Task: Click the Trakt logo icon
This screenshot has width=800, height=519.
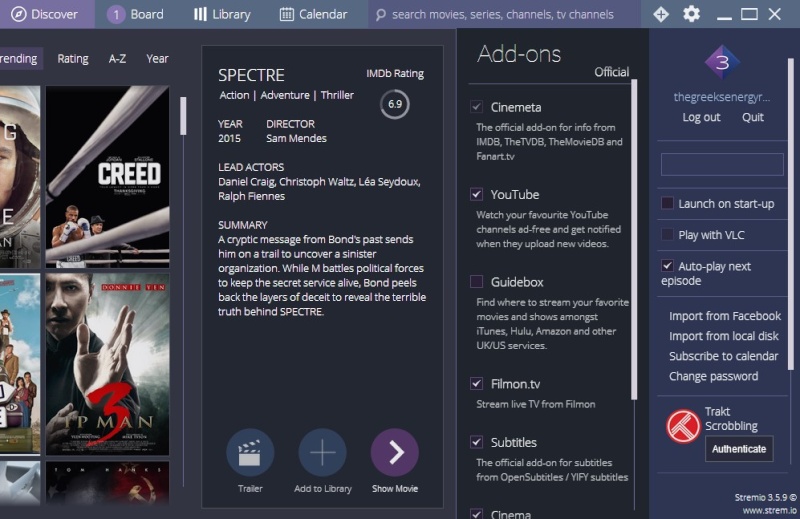Action: tap(683, 426)
